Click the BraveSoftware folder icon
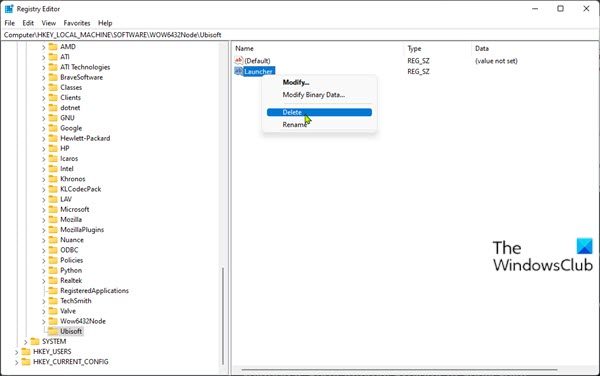 (x=53, y=77)
